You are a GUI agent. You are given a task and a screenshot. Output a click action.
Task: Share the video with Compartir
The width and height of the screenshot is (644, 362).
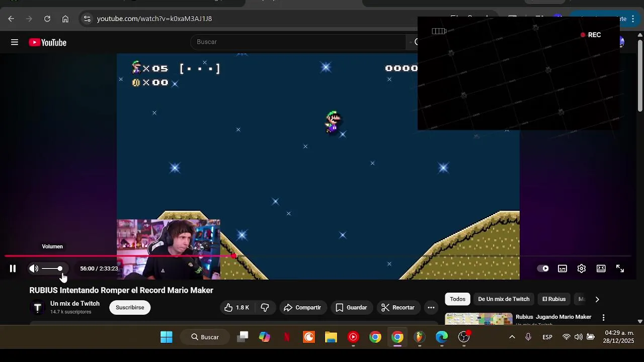click(302, 307)
